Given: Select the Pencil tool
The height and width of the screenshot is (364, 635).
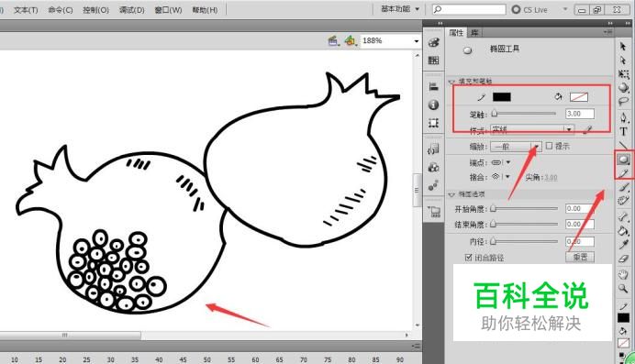Looking at the screenshot, I should pos(623,173).
